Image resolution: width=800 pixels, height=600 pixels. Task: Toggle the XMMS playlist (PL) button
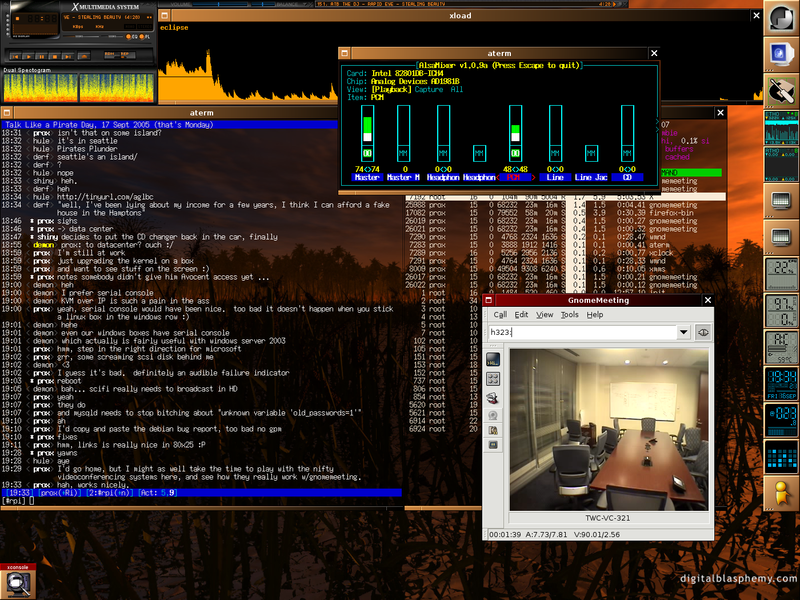click(142, 37)
